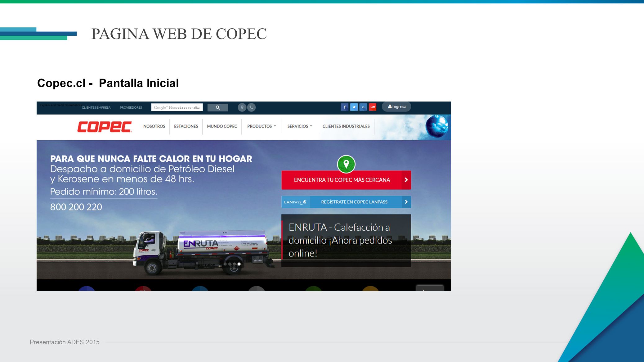Open Estaciones menu item
Image resolution: width=644 pixels, height=362 pixels.
[186, 126]
